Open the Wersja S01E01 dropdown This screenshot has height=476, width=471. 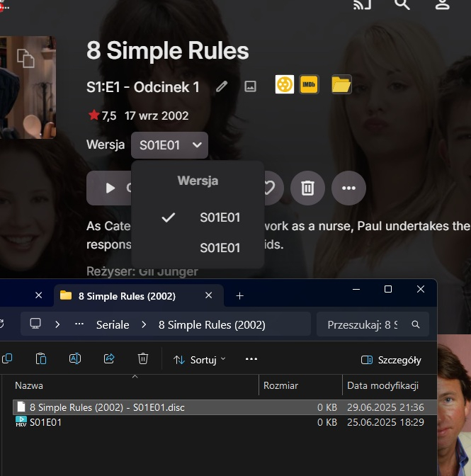[x=169, y=145]
